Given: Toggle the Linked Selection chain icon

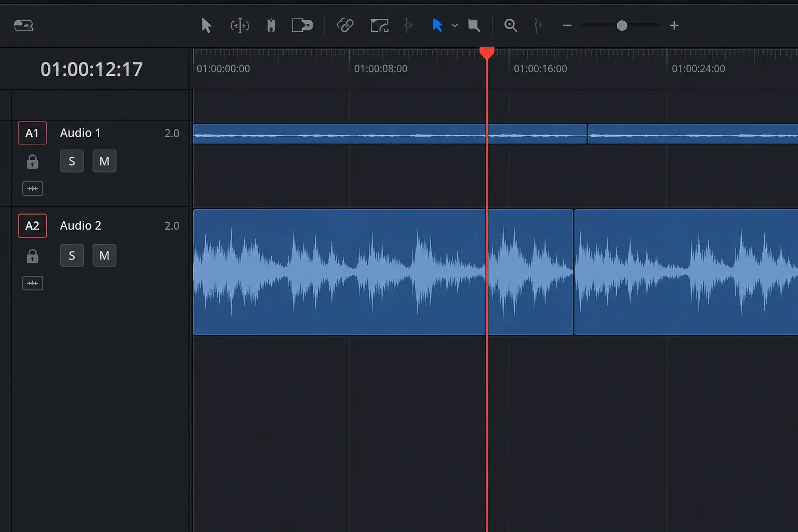Looking at the screenshot, I should (345, 25).
